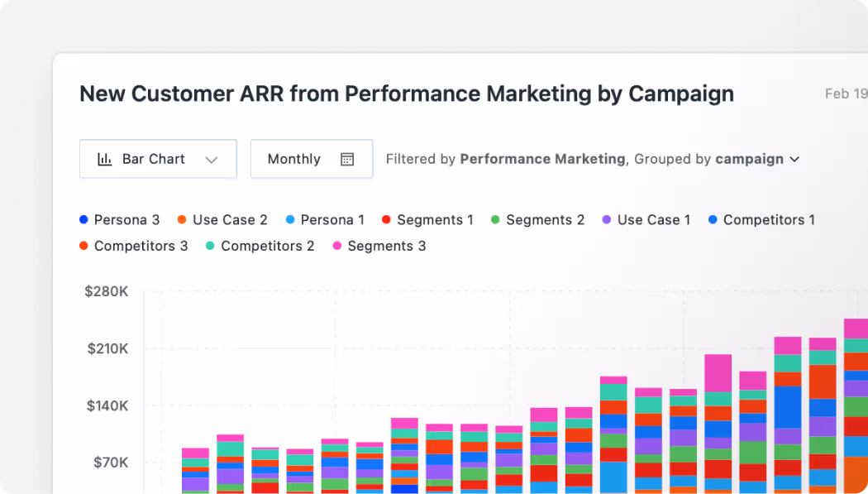Toggle Persona 3 legend series
868x494 pixels.
(120, 220)
